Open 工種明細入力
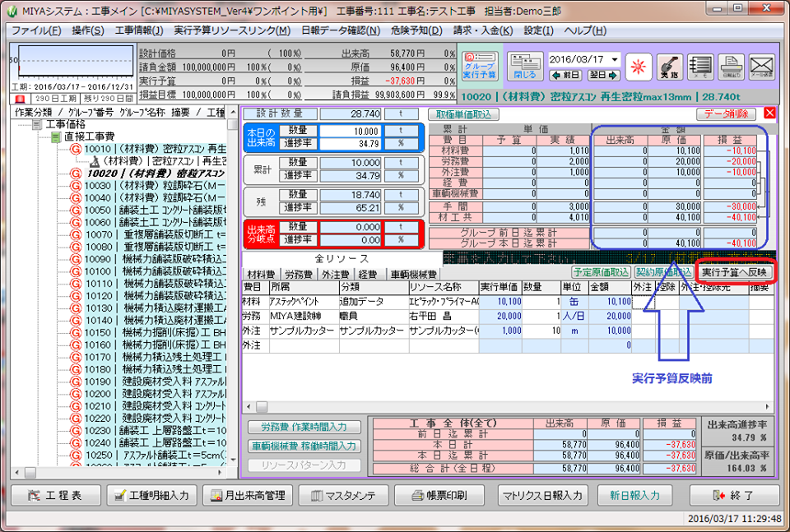 pyautogui.click(x=151, y=495)
